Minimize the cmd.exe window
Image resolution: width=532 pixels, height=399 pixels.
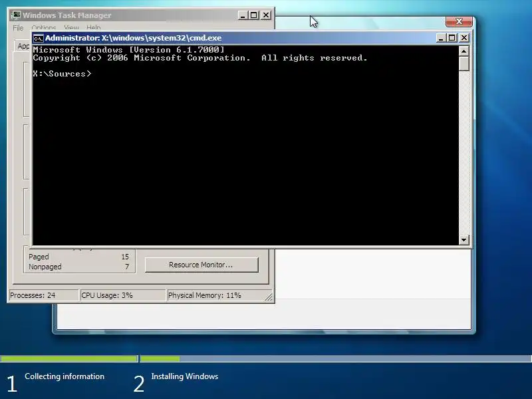pos(441,38)
